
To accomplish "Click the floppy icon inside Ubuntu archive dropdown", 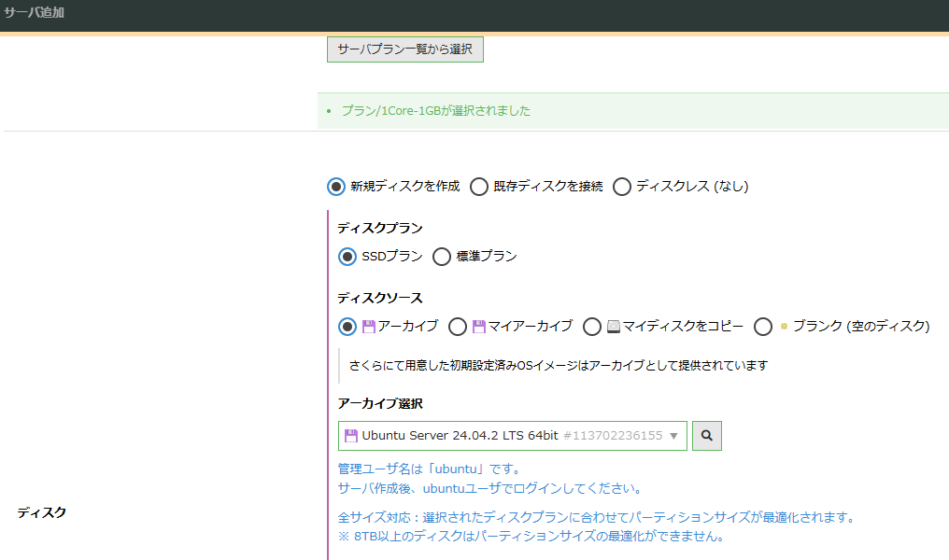I will [x=351, y=436].
